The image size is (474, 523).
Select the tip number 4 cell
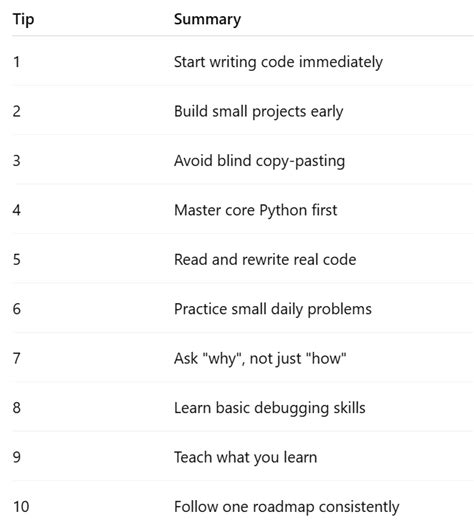pos(17,210)
